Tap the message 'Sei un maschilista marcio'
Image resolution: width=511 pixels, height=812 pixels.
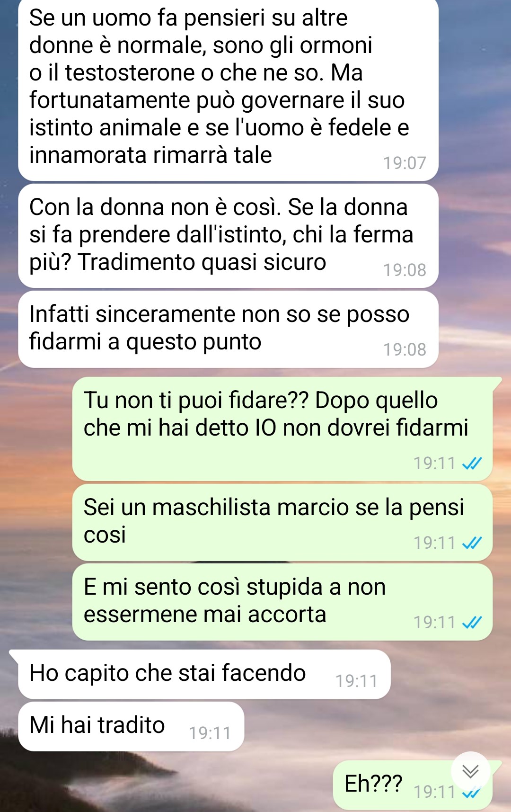[x=282, y=522]
